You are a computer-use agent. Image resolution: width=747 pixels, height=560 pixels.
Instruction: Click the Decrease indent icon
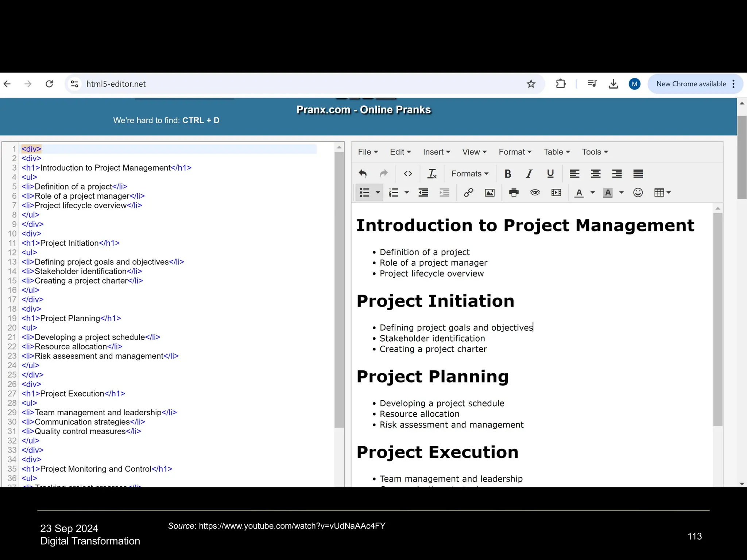[x=423, y=192]
